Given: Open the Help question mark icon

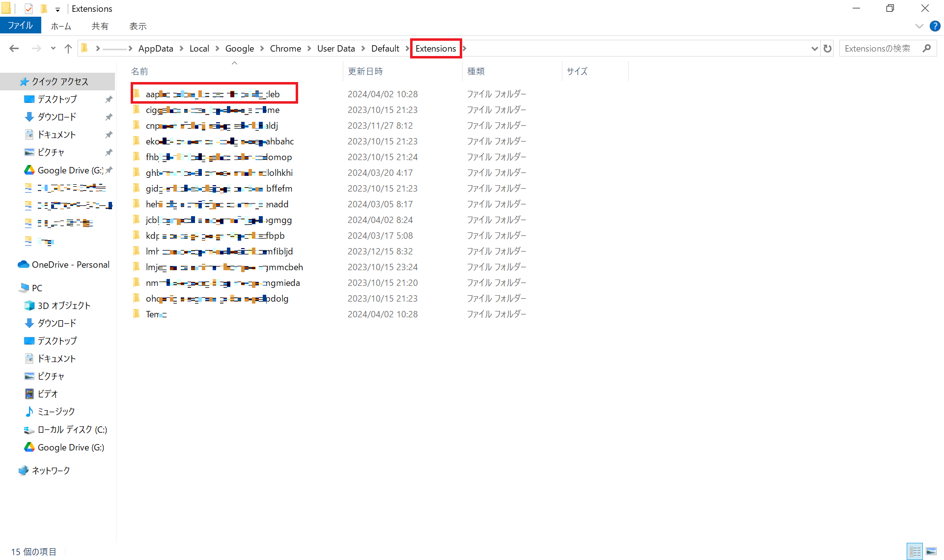Looking at the screenshot, I should click(x=935, y=26).
